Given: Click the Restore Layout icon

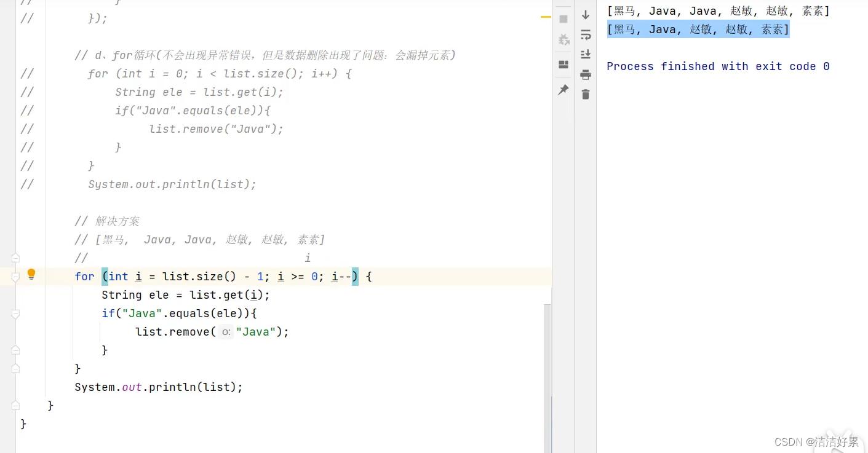Looking at the screenshot, I should 563,65.
